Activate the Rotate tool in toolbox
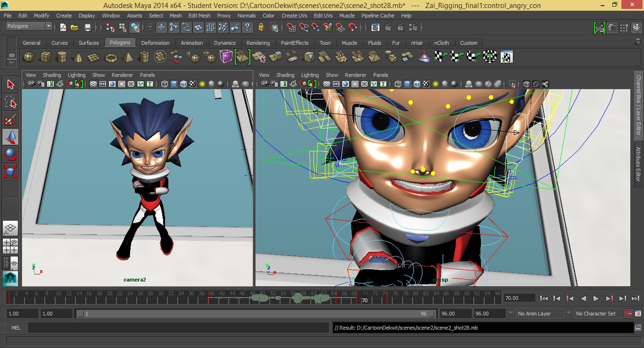Viewport: 644px width, 348px height. point(11,154)
